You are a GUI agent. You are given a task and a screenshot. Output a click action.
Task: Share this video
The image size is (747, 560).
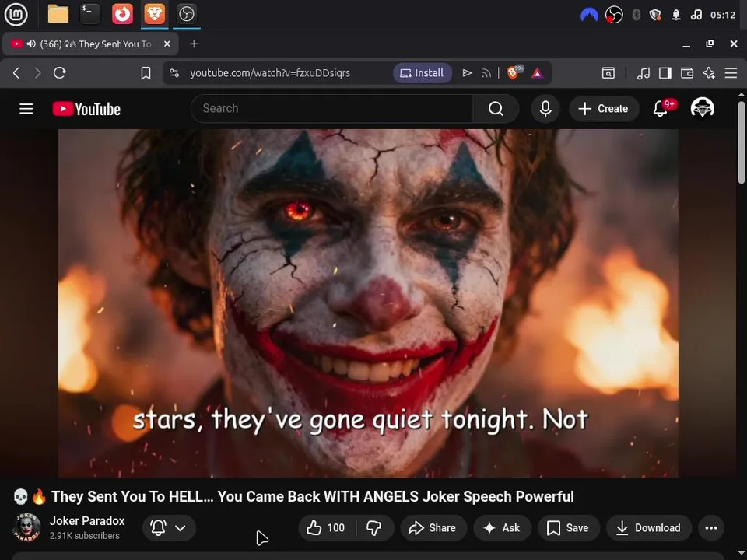pos(433,527)
